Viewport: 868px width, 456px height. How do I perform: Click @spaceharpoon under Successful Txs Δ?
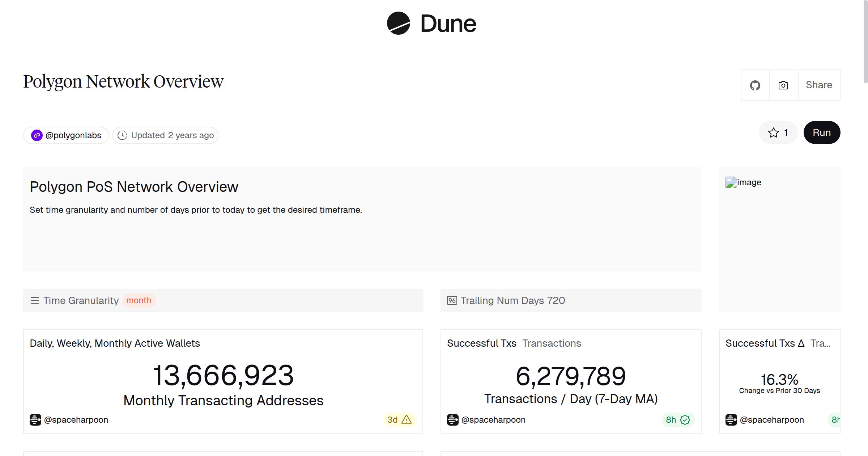(772, 420)
